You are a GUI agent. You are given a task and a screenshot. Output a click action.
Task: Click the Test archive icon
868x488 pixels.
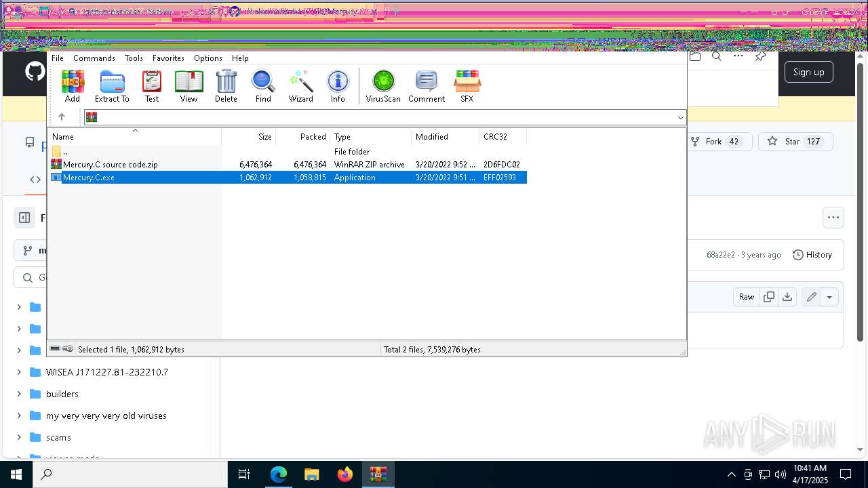(152, 86)
